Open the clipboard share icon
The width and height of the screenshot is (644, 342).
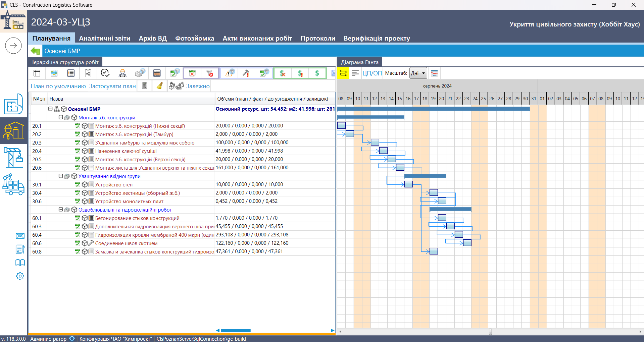pos(88,73)
